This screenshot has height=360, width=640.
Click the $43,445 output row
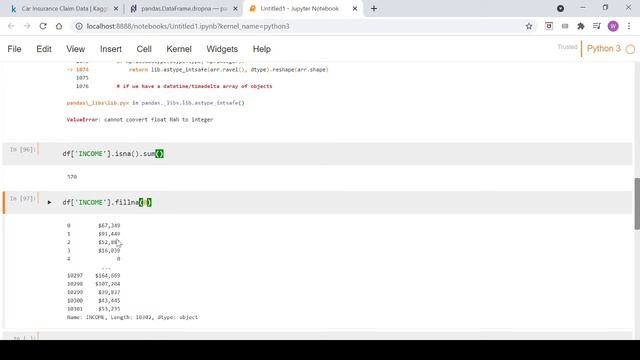pos(93,300)
